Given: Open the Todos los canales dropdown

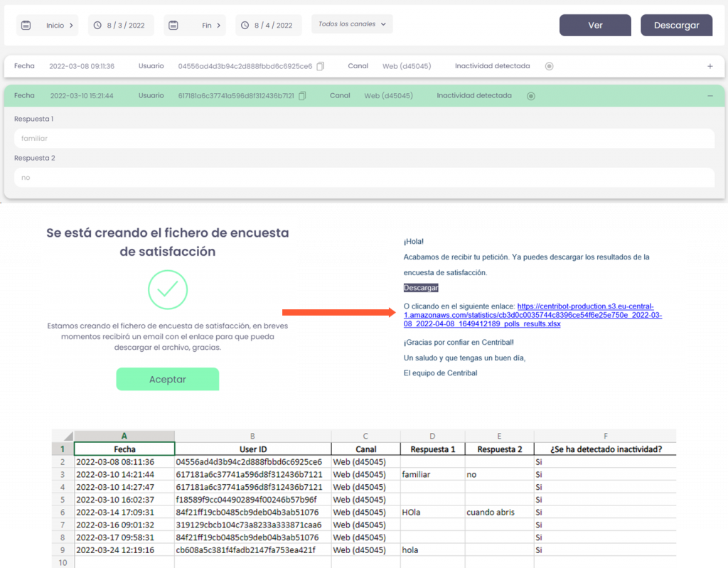Looking at the screenshot, I should pyautogui.click(x=352, y=24).
